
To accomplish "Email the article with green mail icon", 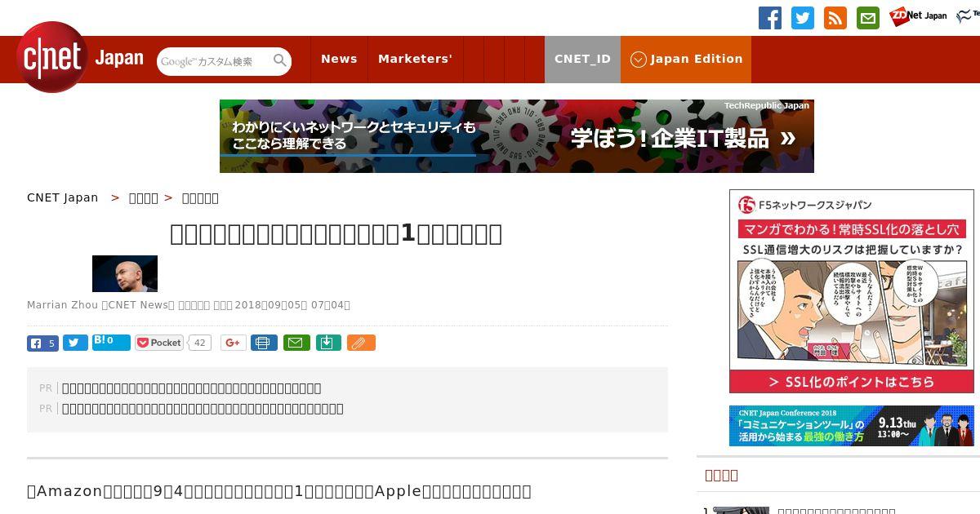I will coord(296,343).
